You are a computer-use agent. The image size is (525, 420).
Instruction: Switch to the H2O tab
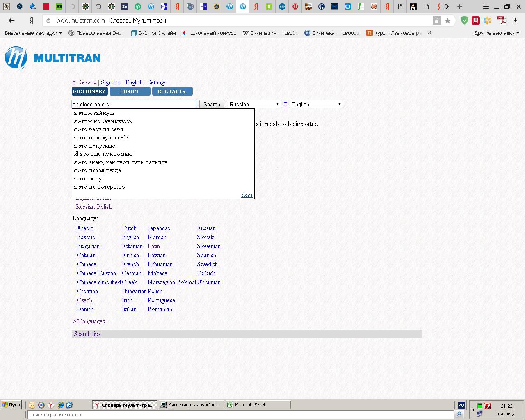282,7
